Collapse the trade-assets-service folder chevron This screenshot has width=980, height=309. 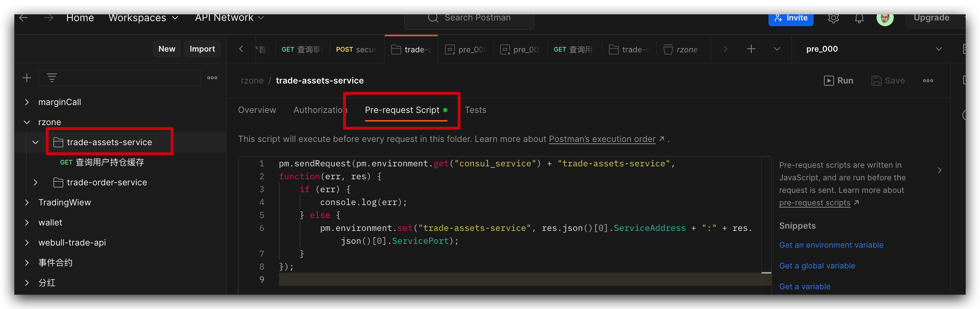pyautogui.click(x=35, y=142)
